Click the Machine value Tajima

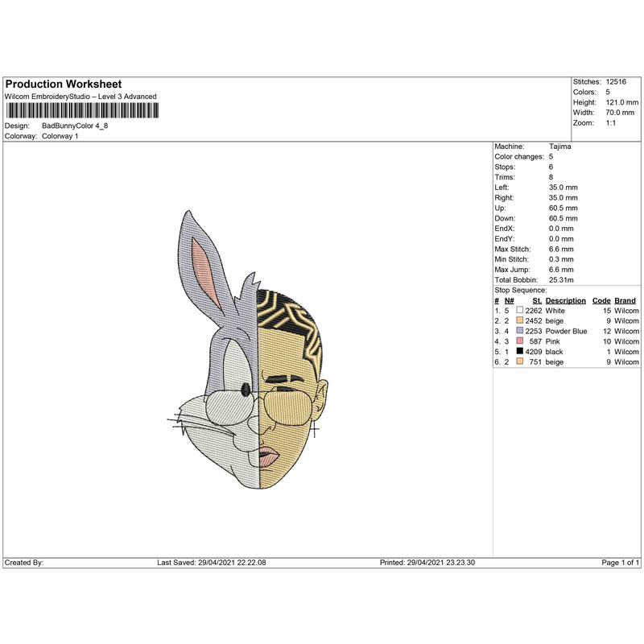pos(561,146)
